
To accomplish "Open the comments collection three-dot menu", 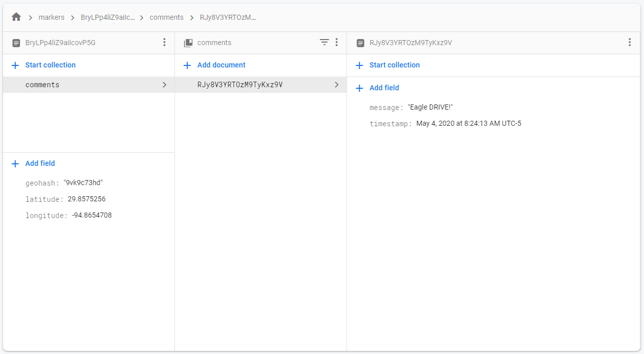I will click(x=336, y=43).
